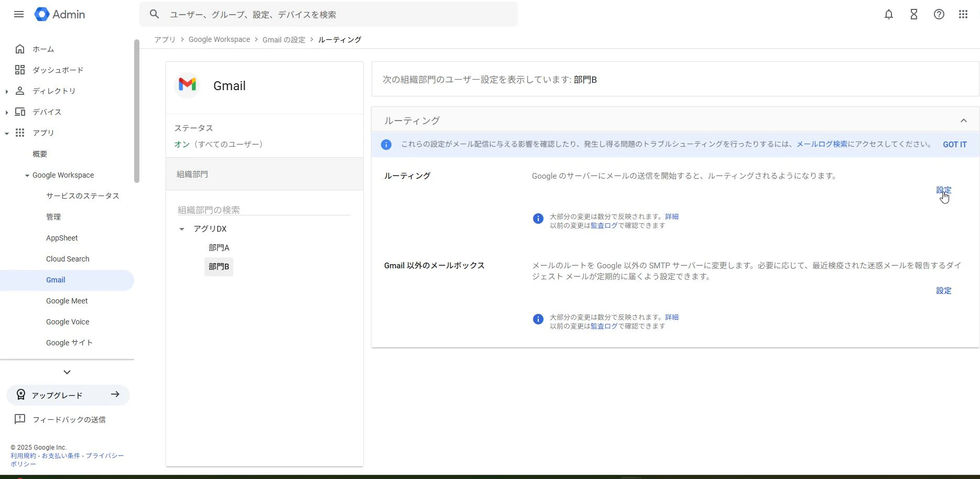Expand the ディレクトリ sidebar section
980x479 pixels.
pyautogui.click(x=6, y=91)
